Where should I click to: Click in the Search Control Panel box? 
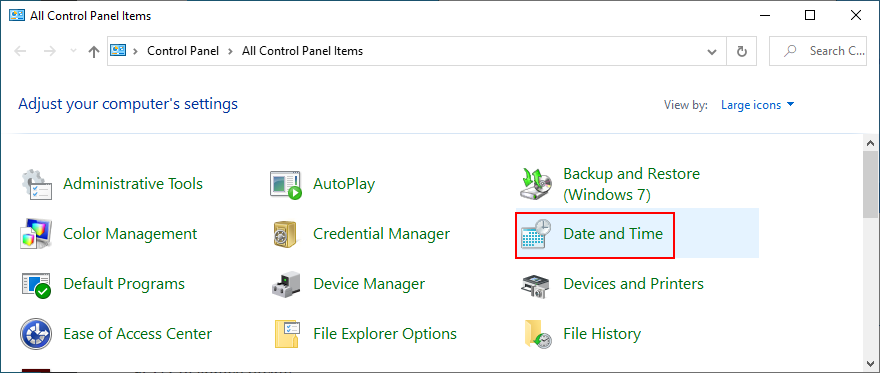[x=818, y=52]
